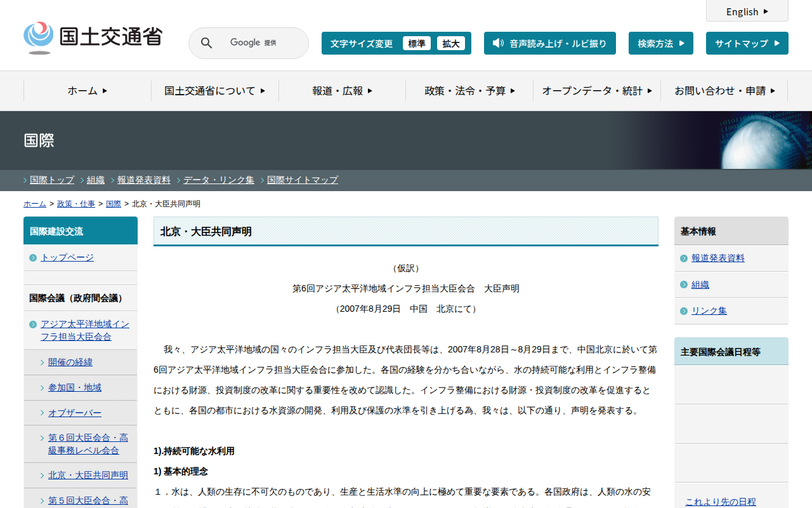
Task: Click bullet icon beside リンク集
Action: click(684, 311)
